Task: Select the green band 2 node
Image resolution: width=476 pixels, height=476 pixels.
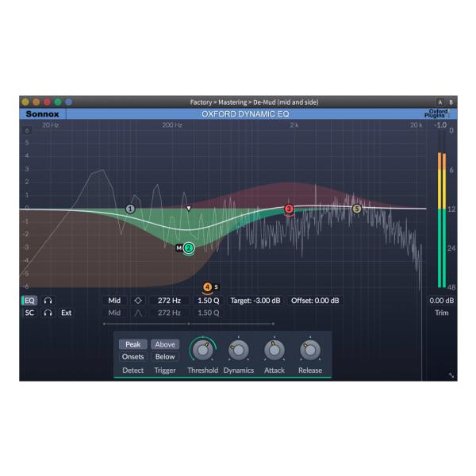Action: coord(189,248)
